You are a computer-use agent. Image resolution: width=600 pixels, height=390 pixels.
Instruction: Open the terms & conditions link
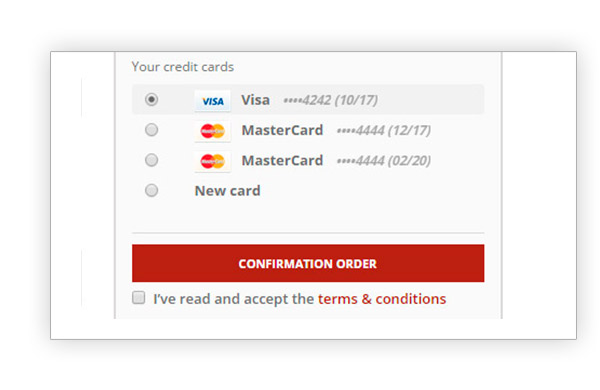pyautogui.click(x=382, y=299)
